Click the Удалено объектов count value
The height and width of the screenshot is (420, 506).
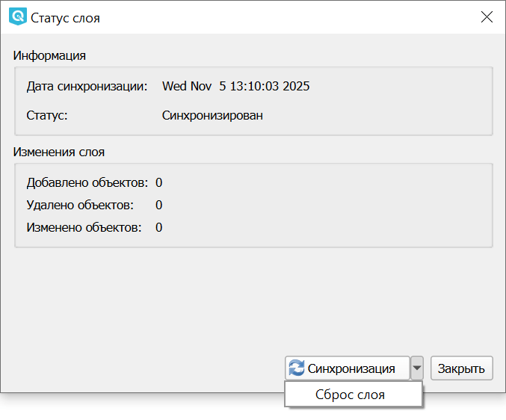tap(159, 205)
